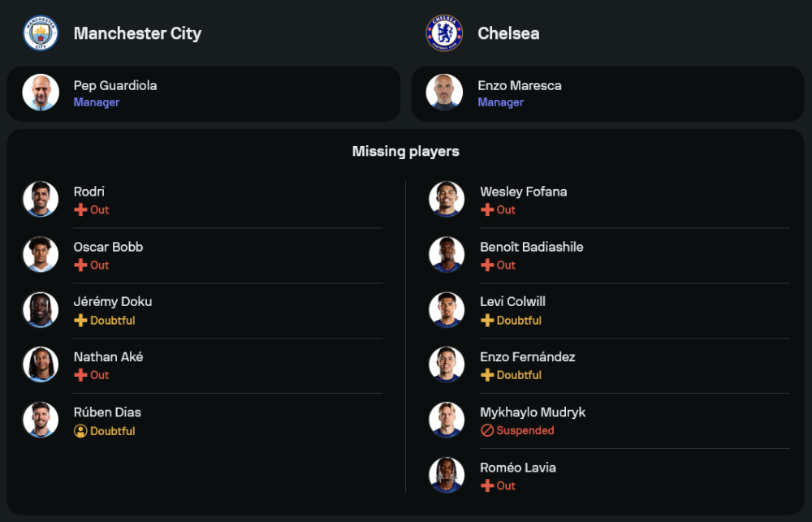
Task: Click Rodri's red injury cross icon
Action: [80, 209]
